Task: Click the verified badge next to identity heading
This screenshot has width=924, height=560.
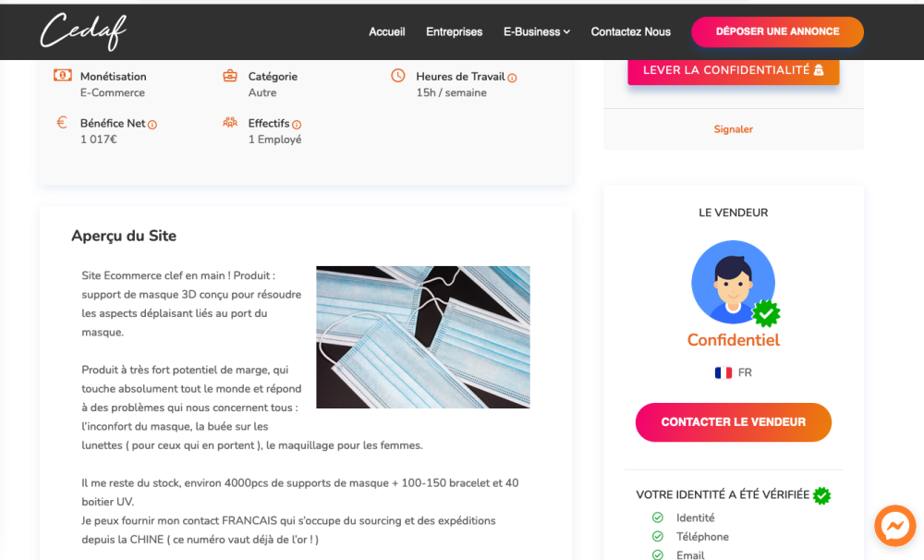Action: (821, 495)
